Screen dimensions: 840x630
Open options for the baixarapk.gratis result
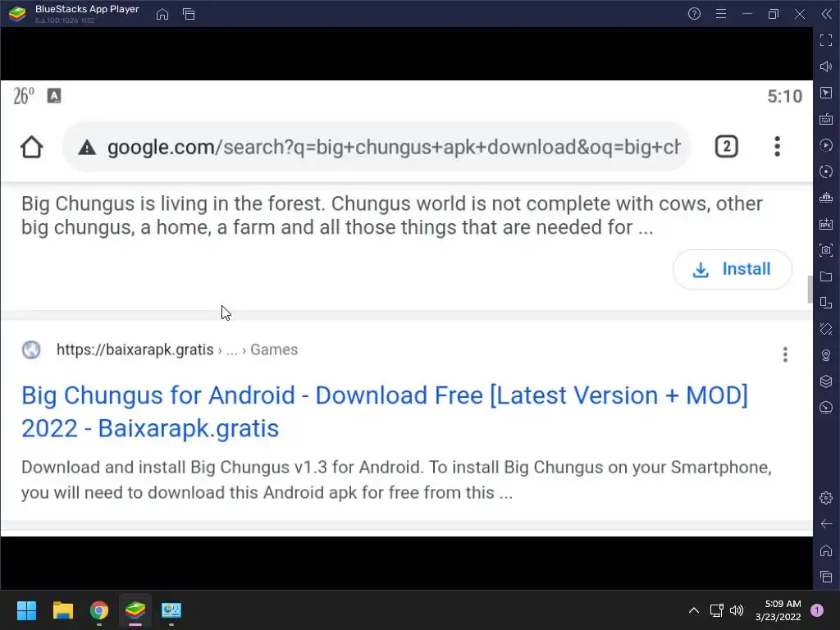pyautogui.click(x=785, y=354)
